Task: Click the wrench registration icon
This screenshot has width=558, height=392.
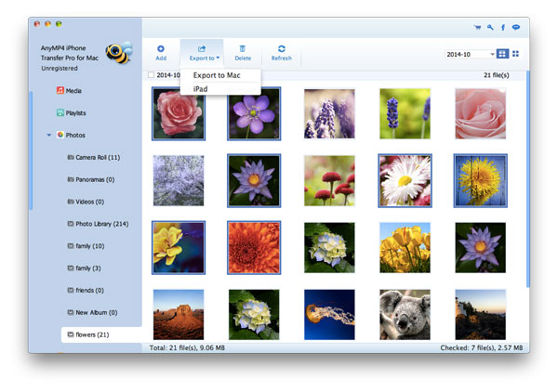Action: pos(490,28)
